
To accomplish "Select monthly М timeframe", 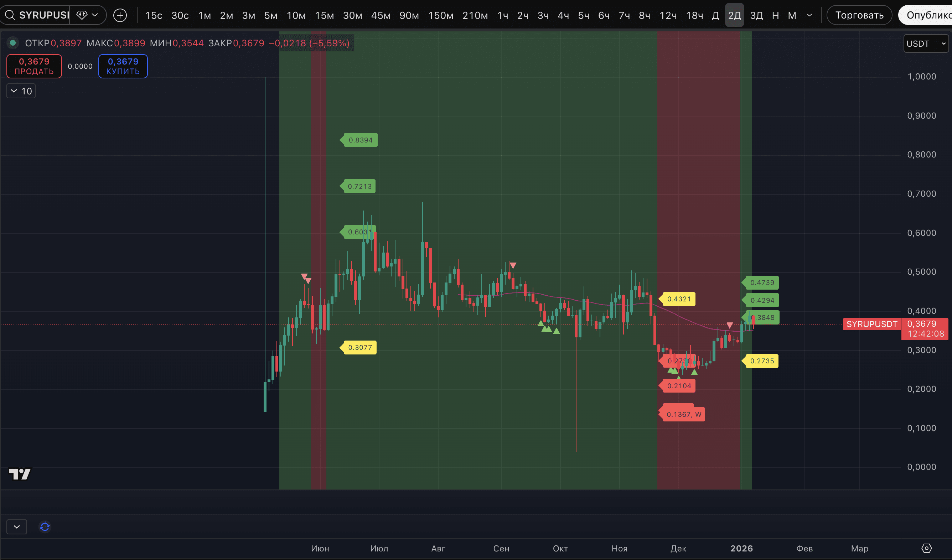I will tap(792, 15).
